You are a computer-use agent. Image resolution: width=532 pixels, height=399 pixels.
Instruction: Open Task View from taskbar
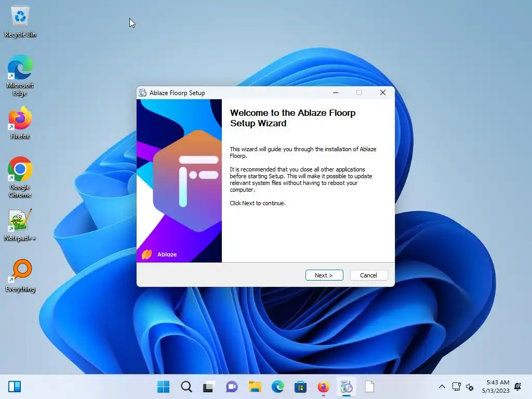(x=209, y=387)
